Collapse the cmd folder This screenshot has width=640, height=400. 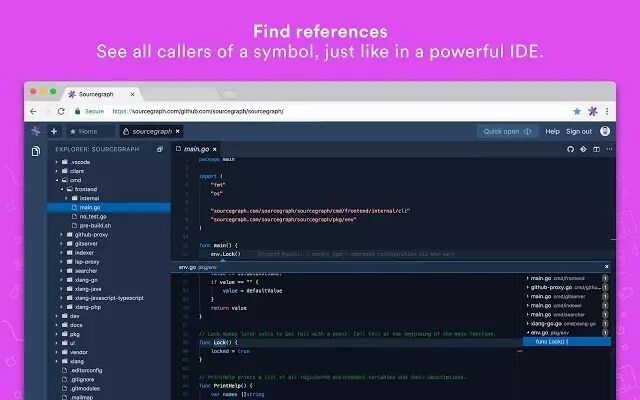(56, 180)
